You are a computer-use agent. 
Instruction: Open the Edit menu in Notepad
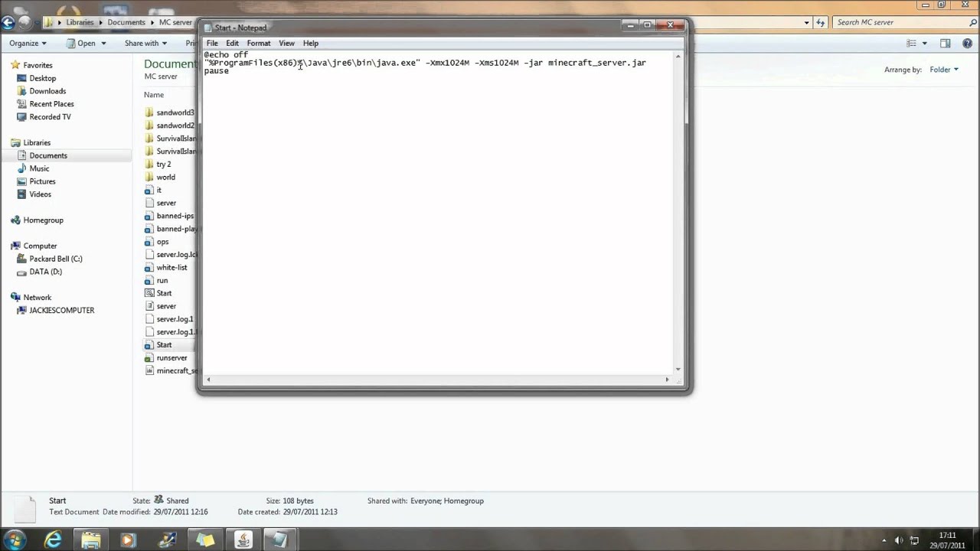232,44
